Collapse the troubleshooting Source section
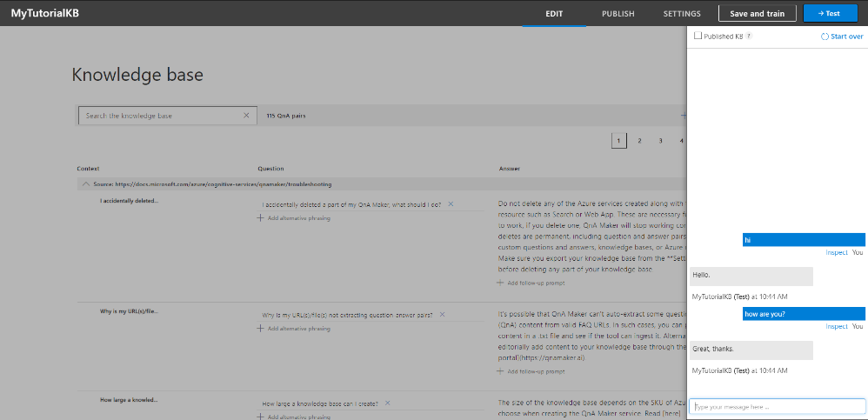The height and width of the screenshot is (420, 868). 86,183
